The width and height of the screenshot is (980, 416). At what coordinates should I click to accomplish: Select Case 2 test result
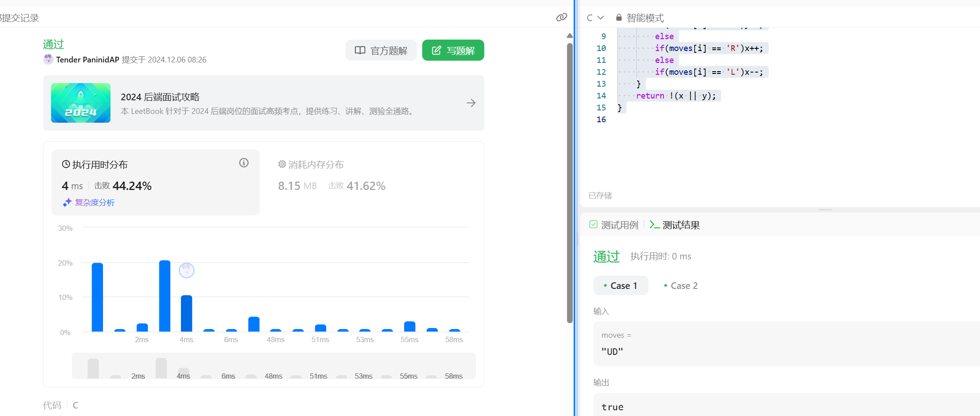pyautogui.click(x=681, y=286)
